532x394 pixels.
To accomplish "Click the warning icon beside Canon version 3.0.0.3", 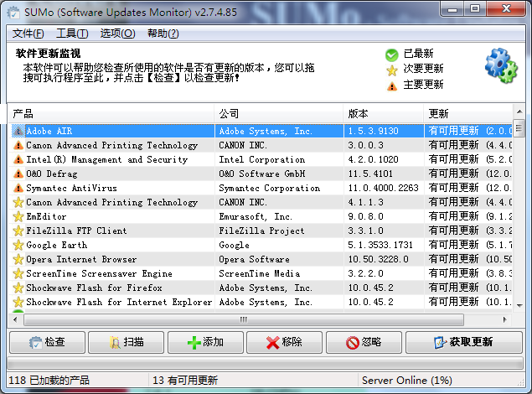I will click(x=18, y=145).
